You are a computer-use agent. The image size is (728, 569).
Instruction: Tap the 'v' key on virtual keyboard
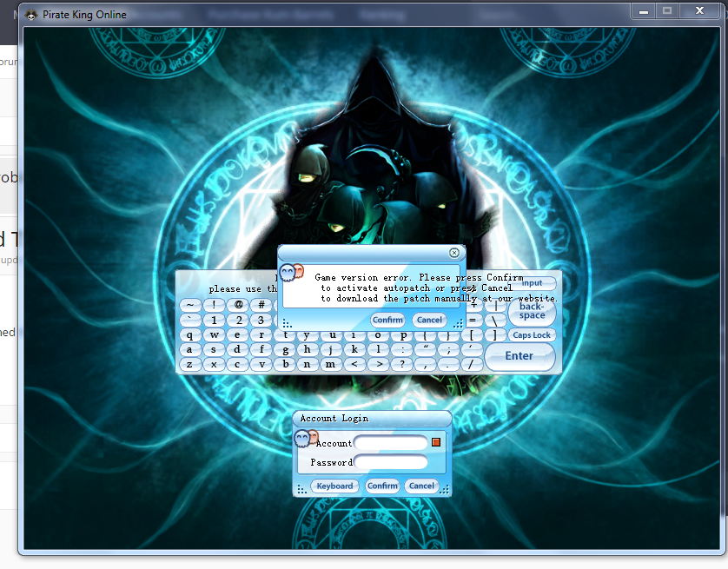[x=261, y=364]
